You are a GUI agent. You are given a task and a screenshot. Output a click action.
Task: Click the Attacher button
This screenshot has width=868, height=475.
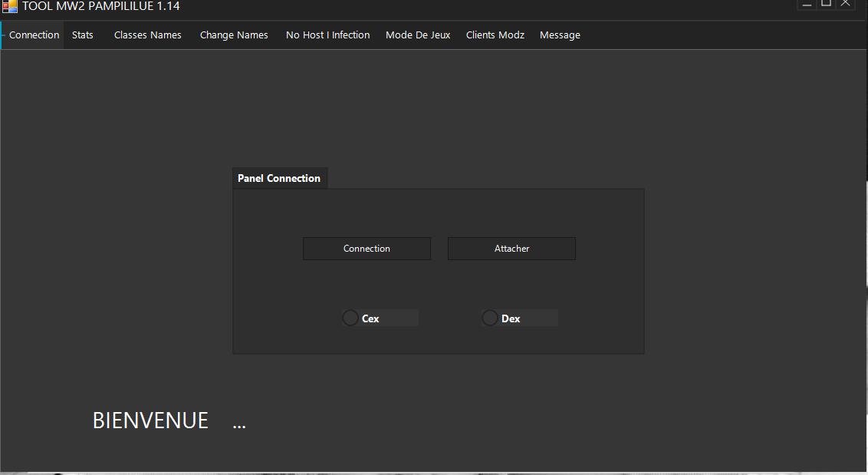coord(511,249)
